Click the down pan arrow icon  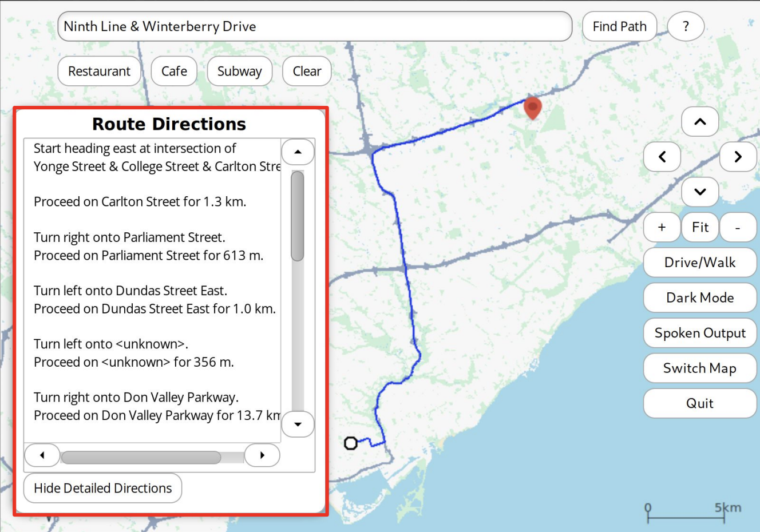[699, 192]
